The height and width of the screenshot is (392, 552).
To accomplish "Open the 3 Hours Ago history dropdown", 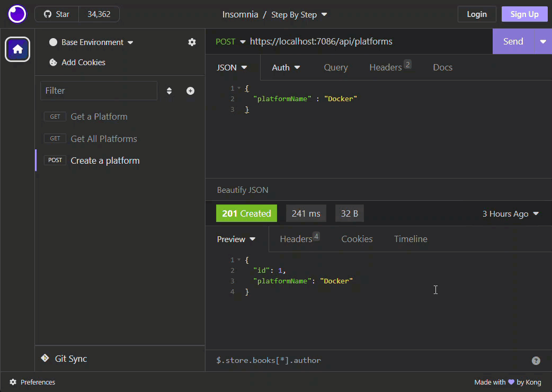I will pos(511,213).
